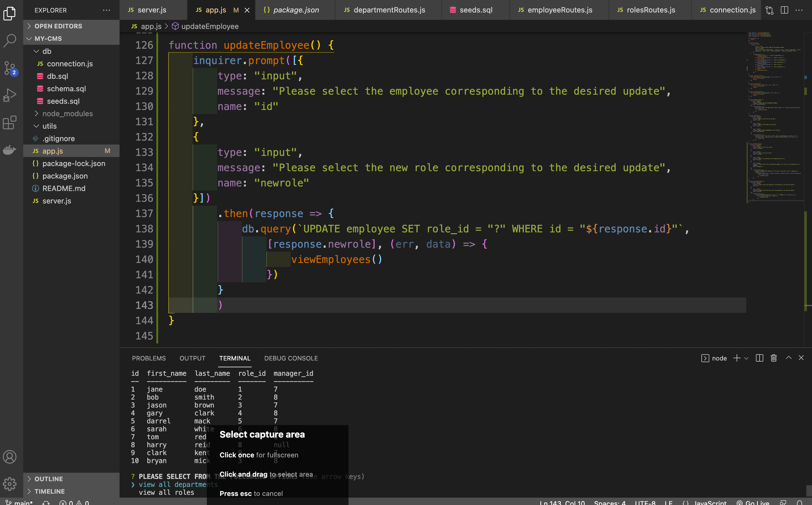Split the editor using the split icon

coord(784,10)
